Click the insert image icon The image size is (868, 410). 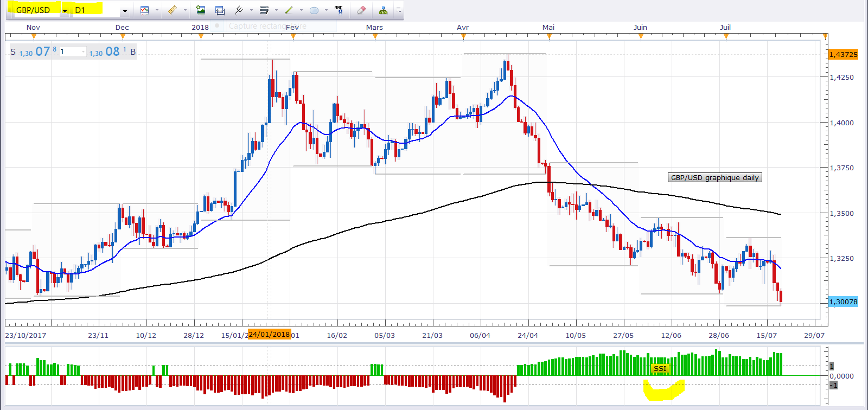click(201, 10)
